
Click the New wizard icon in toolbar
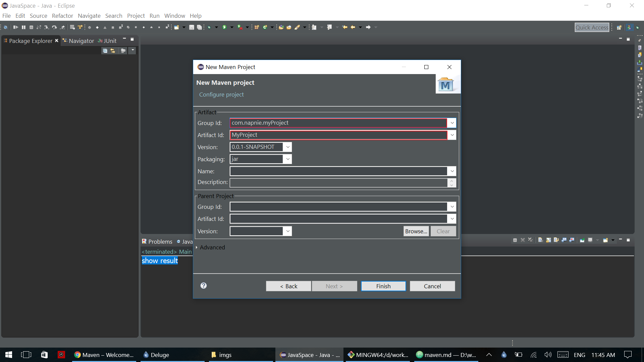(176, 27)
